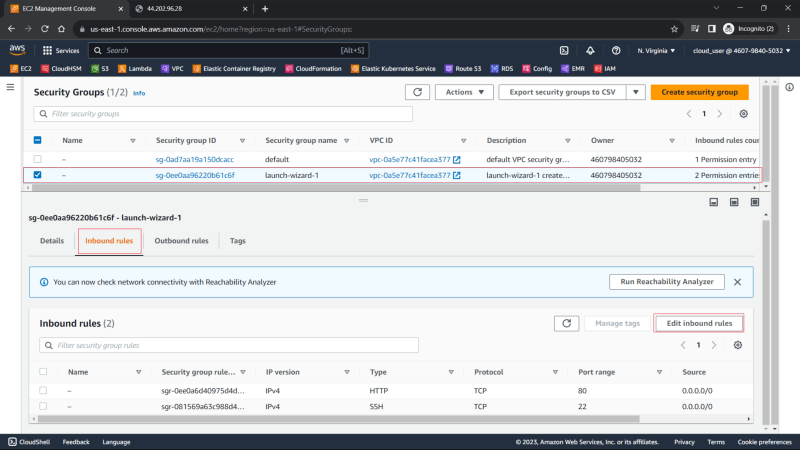Dismiss the Reachability Analyzer banner
This screenshot has height=450, width=800.
[x=737, y=282]
